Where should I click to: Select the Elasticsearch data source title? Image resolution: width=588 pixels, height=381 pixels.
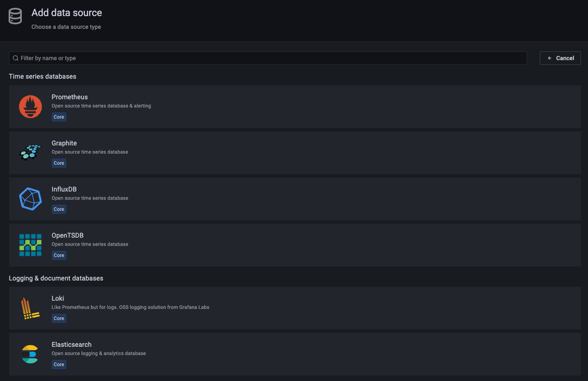pos(72,344)
